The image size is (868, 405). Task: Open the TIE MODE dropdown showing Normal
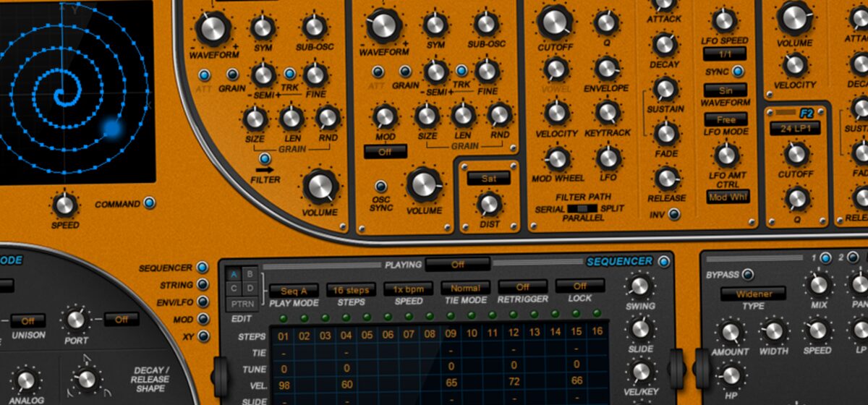(x=465, y=287)
